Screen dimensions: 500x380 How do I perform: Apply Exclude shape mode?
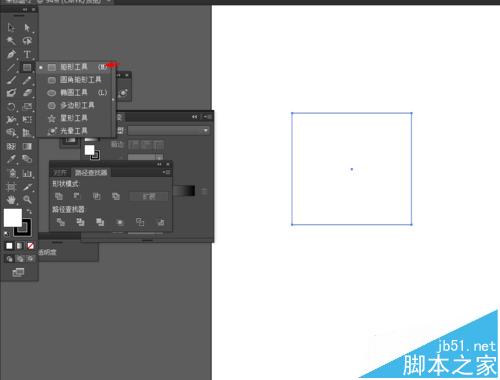tap(116, 196)
